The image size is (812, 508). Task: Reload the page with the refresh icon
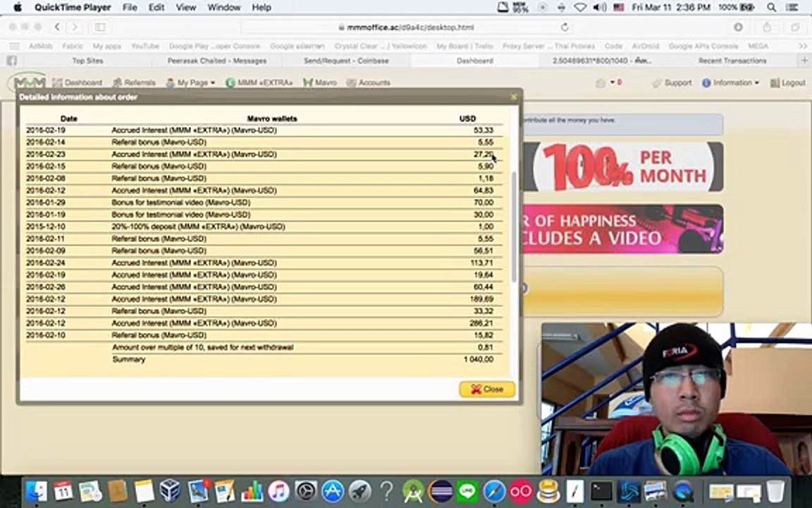pyautogui.click(x=565, y=27)
